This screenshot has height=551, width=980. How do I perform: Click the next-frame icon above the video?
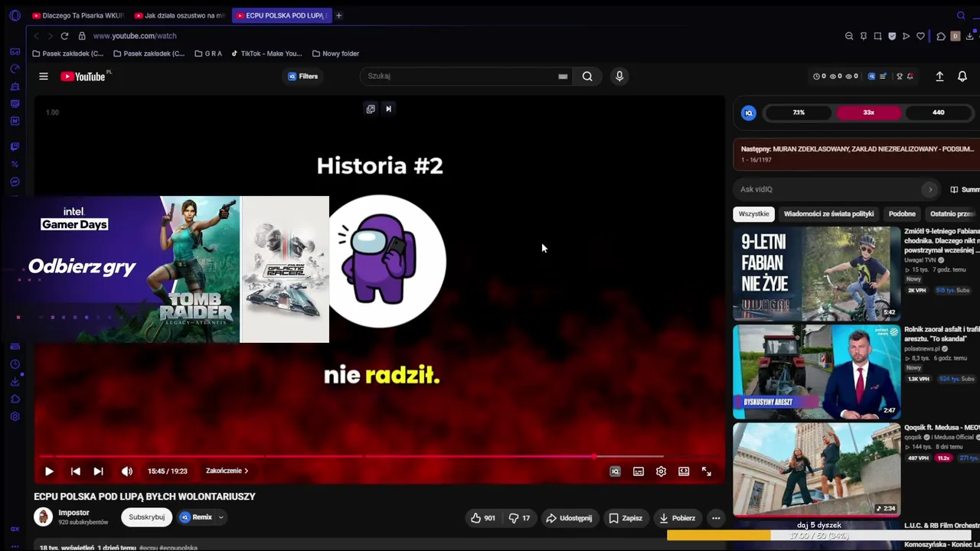pos(388,109)
